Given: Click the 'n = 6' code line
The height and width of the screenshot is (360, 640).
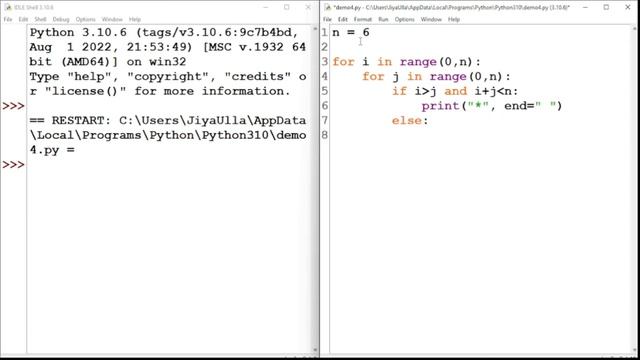Looking at the screenshot, I should tap(351, 33).
